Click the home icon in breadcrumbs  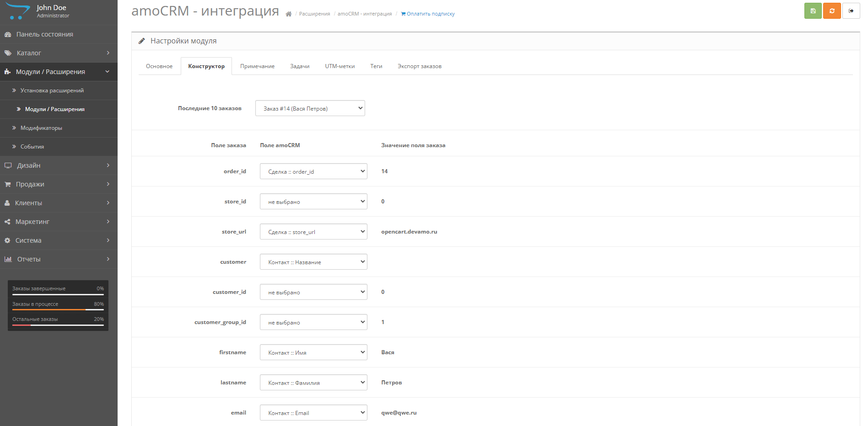pos(288,14)
